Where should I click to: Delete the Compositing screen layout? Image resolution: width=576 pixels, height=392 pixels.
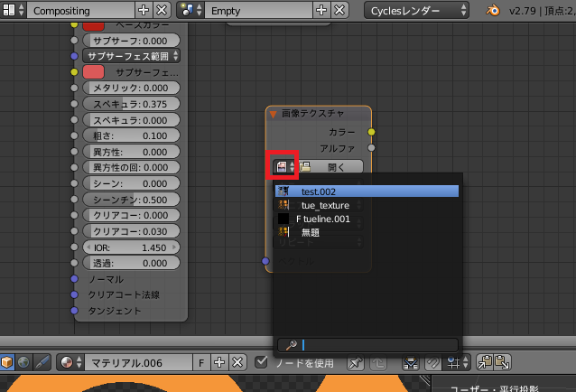pos(162,10)
